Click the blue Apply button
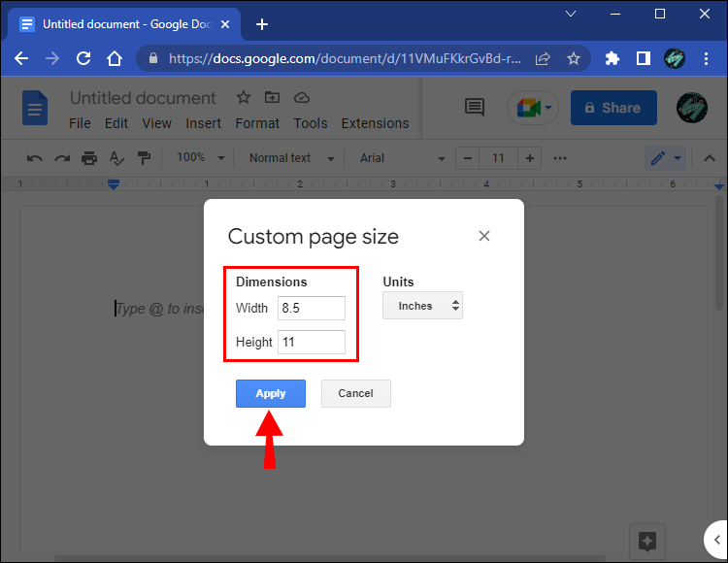728x563 pixels. pos(271,393)
